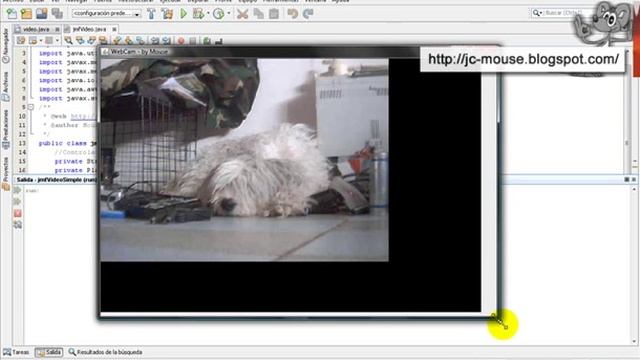This screenshot has height=360, width=640.
Task: Click the Debug Project icon
Action: point(198,14)
